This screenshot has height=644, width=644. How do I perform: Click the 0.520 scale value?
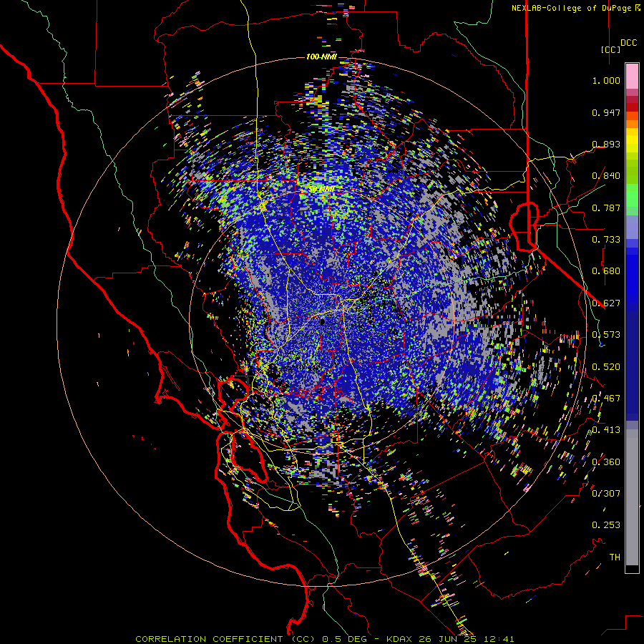click(606, 367)
